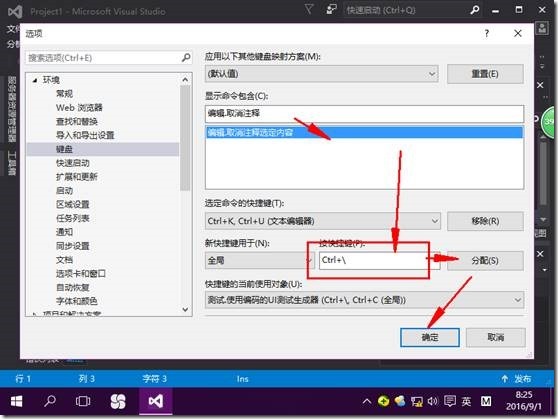Click the feedback icon beside quick launch

[x=331, y=10]
